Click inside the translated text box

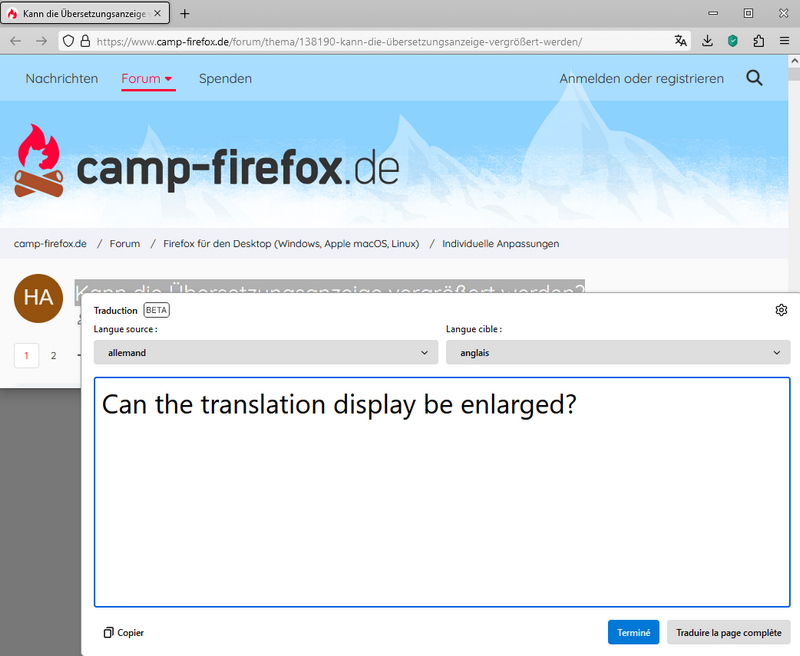442,500
